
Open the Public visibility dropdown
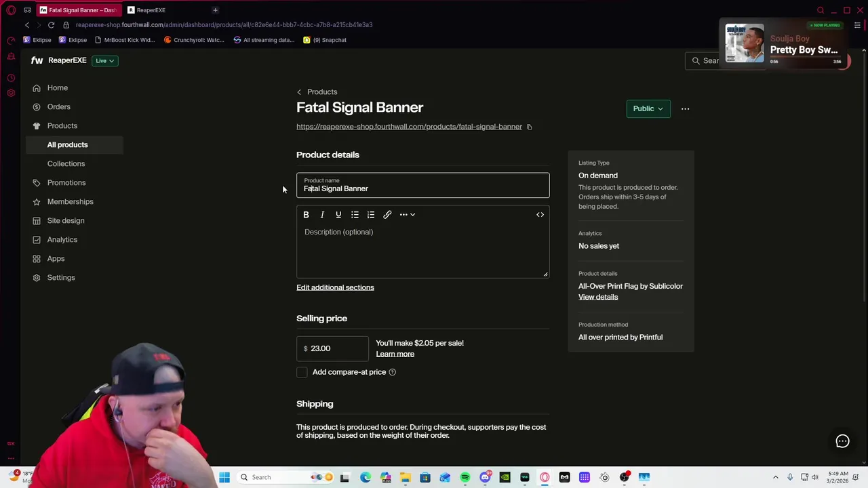pos(648,108)
